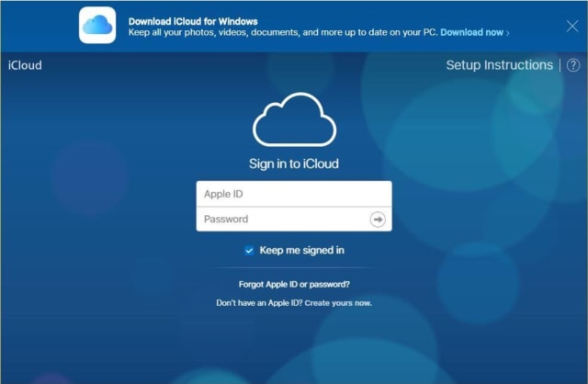
Task: Click Create yours now link
Action: point(338,303)
